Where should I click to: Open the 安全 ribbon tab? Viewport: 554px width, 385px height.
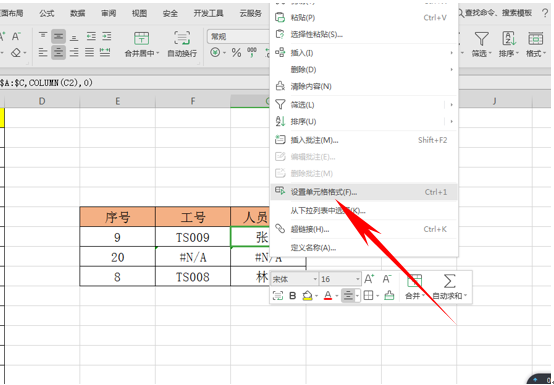click(170, 13)
